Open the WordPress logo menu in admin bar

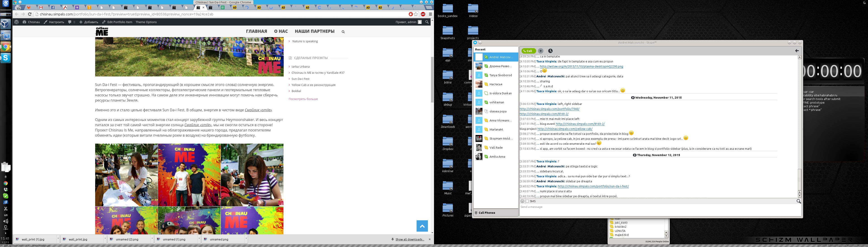(x=17, y=22)
